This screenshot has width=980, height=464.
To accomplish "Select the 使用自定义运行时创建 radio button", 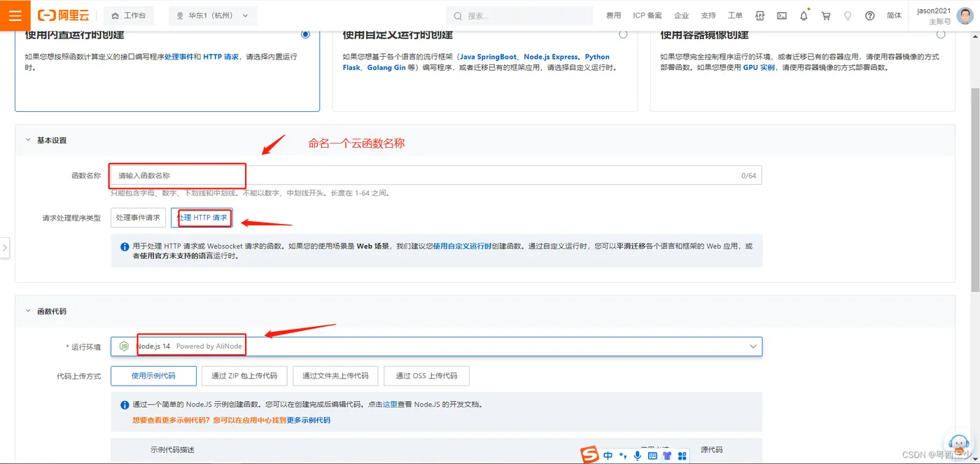I will (x=623, y=34).
